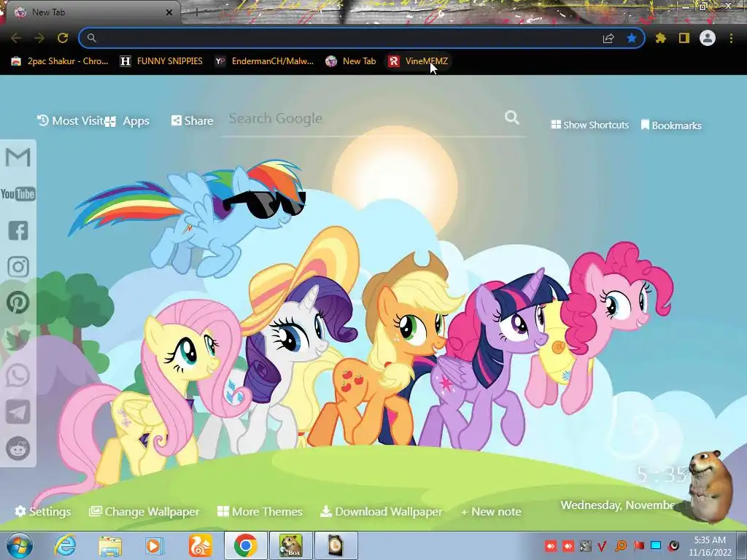747x560 pixels.
Task: Open Pinterest from the sidebar
Action: pyautogui.click(x=18, y=303)
